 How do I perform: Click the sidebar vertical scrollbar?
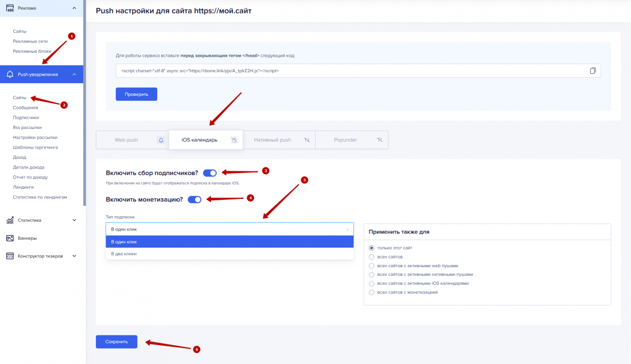pyautogui.click(x=84, y=103)
